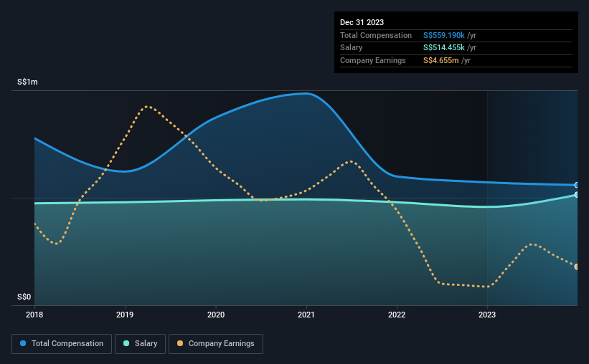This screenshot has width=589, height=364.
Task: Click the S$559.190k total compensation value
Action: [x=443, y=35]
